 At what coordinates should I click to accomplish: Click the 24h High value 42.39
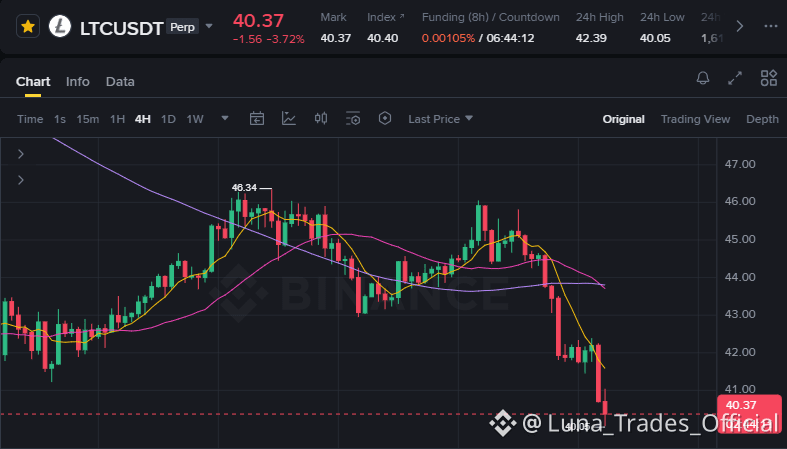591,38
